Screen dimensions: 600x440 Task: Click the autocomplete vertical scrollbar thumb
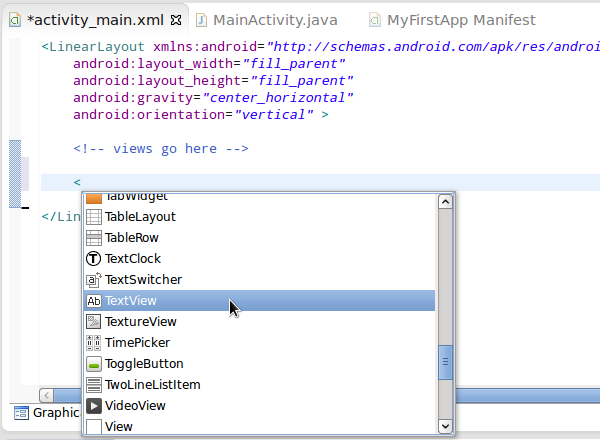pyautogui.click(x=445, y=362)
